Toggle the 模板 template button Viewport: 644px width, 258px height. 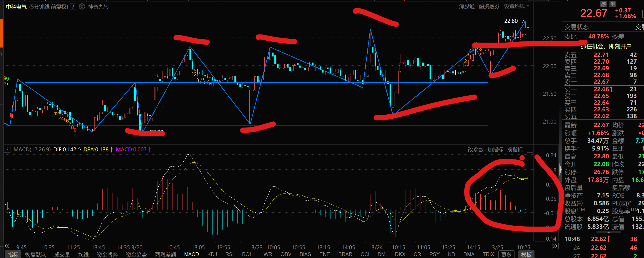[x=526, y=254]
